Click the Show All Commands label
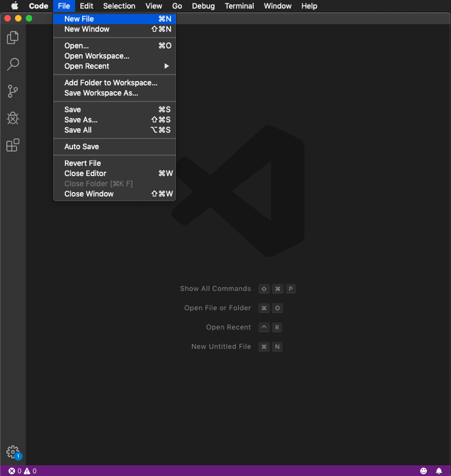Viewport: 451px width, 476px height. pos(216,288)
